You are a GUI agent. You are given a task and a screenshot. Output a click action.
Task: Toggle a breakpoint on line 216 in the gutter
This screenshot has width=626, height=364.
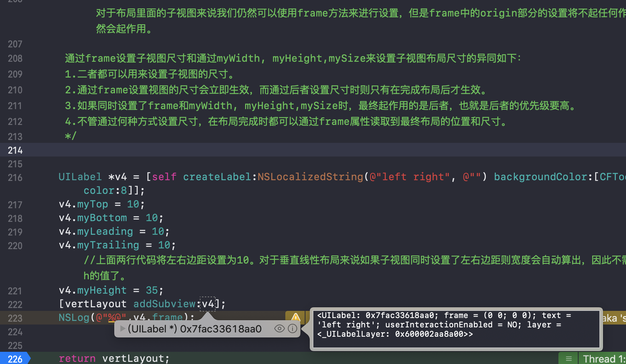coord(15,178)
